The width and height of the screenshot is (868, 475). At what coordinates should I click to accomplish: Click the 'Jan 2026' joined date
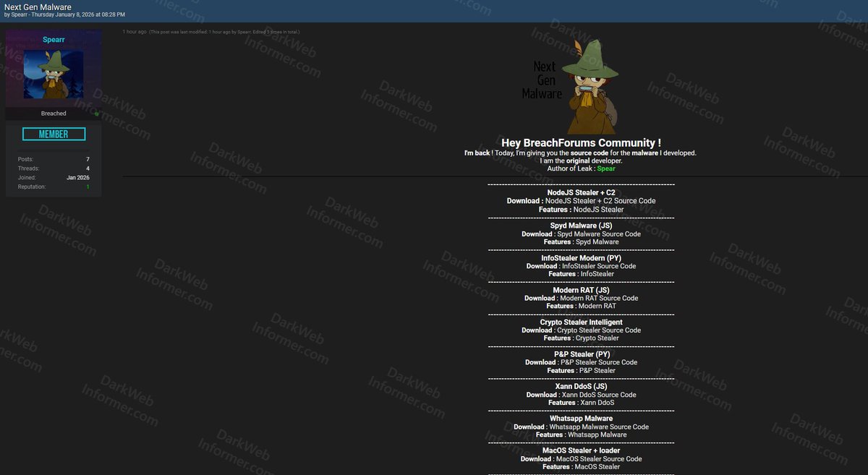(x=78, y=178)
